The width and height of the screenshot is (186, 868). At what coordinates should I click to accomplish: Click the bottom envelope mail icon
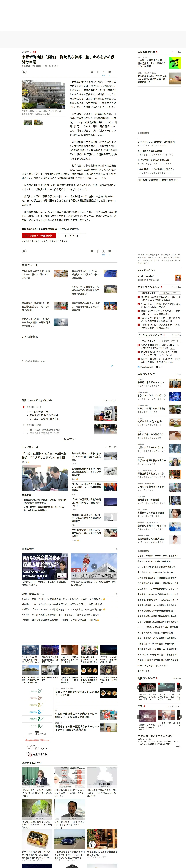92,251
